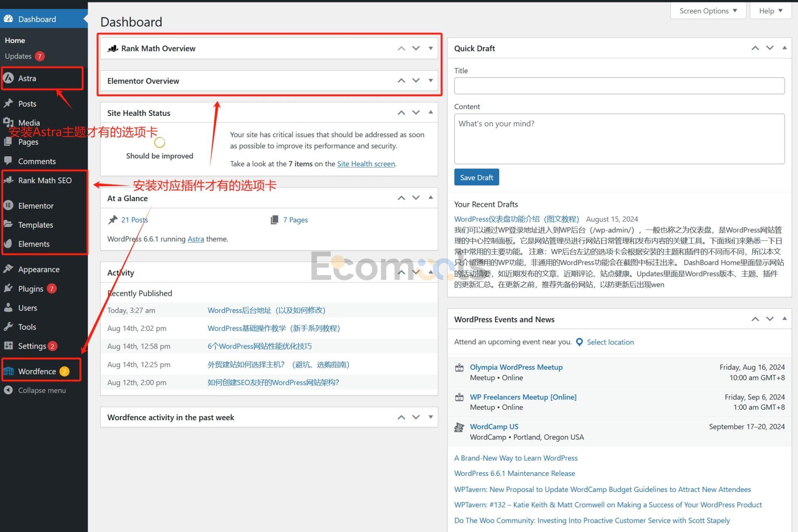Screen dimensions: 798x532
Task: Open the 6个WordPress网站性能优化技巧 post link
Action: pyautogui.click(x=259, y=346)
